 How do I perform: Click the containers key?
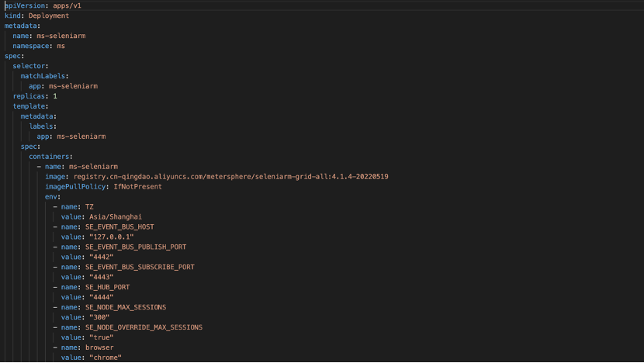49,157
